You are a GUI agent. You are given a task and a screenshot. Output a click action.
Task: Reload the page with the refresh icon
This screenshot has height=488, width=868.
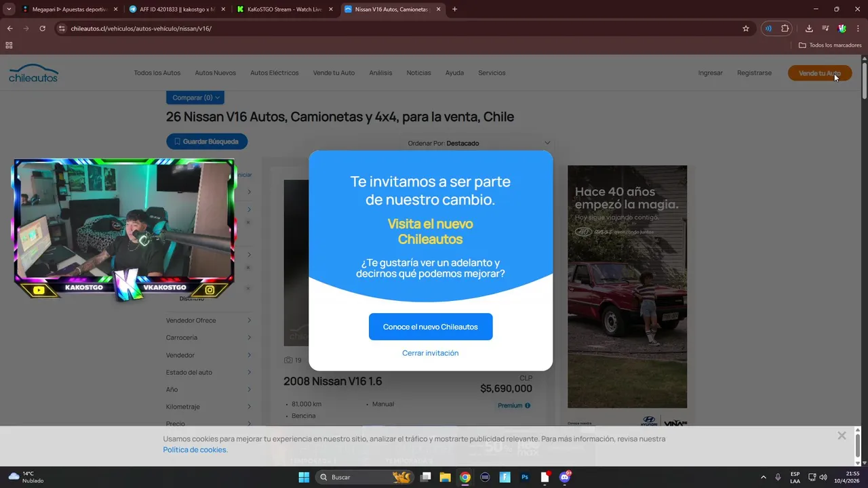(42, 28)
